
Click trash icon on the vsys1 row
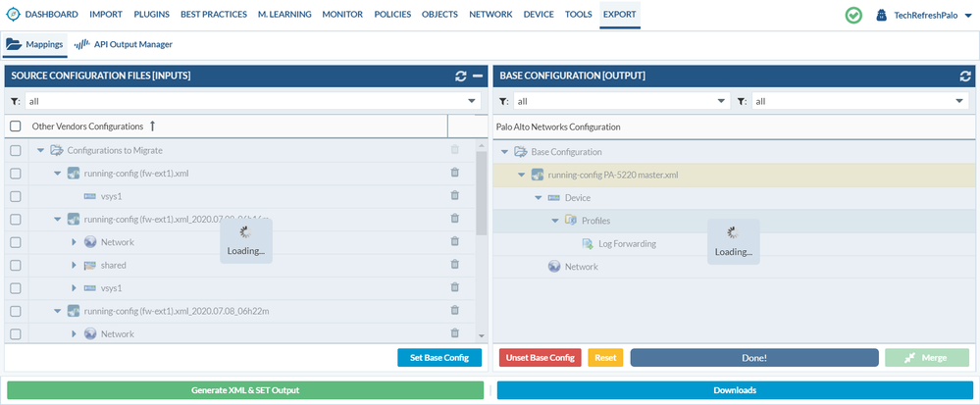pos(454,196)
